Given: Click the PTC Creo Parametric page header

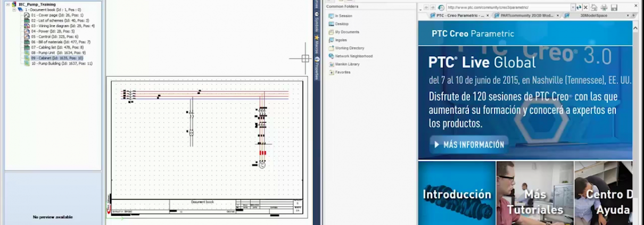Looking at the screenshot, I should click(x=473, y=34).
